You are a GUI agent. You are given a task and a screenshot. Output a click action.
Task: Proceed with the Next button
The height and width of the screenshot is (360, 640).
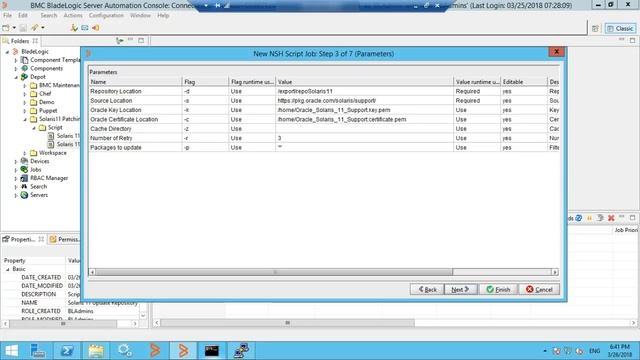tap(460, 289)
